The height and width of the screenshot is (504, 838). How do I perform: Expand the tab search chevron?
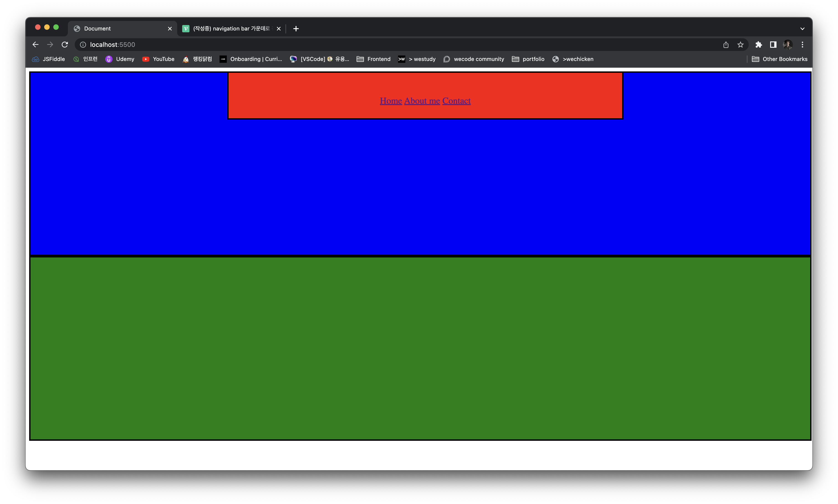[802, 28]
